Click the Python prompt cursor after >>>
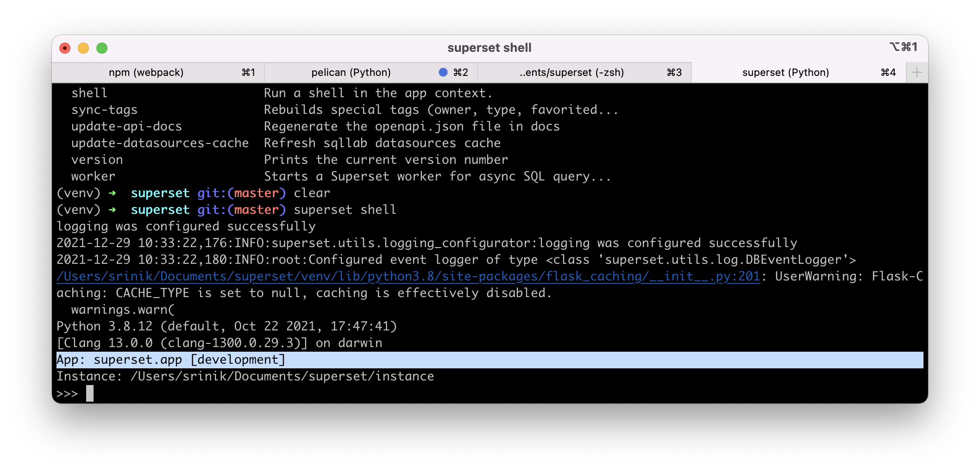This screenshot has height=472, width=980. tap(90, 393)
